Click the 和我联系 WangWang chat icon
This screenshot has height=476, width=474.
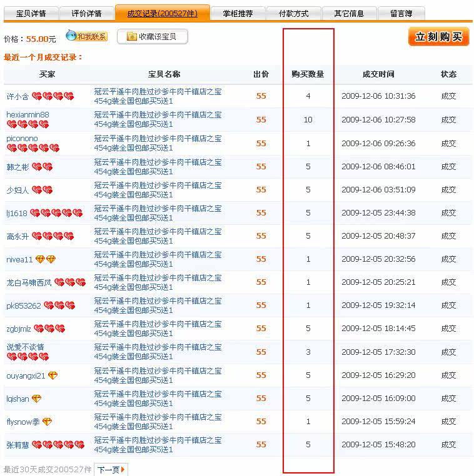point(86,36)
